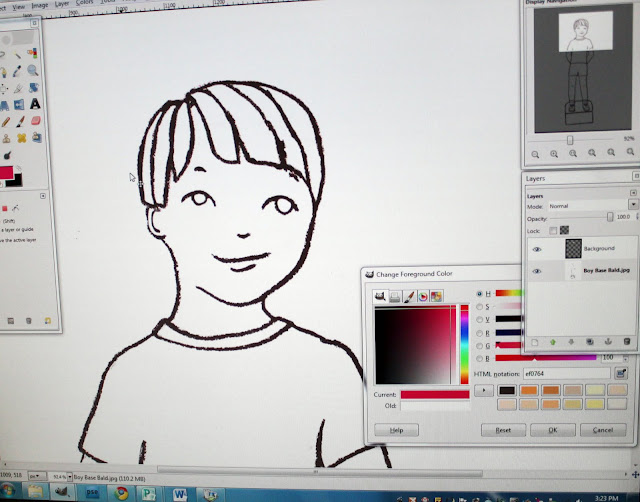The height and width of the screenshot is (502, 640).
Task: Switch to the Palette tab in color dialog
Action: [x=436, y=296]
